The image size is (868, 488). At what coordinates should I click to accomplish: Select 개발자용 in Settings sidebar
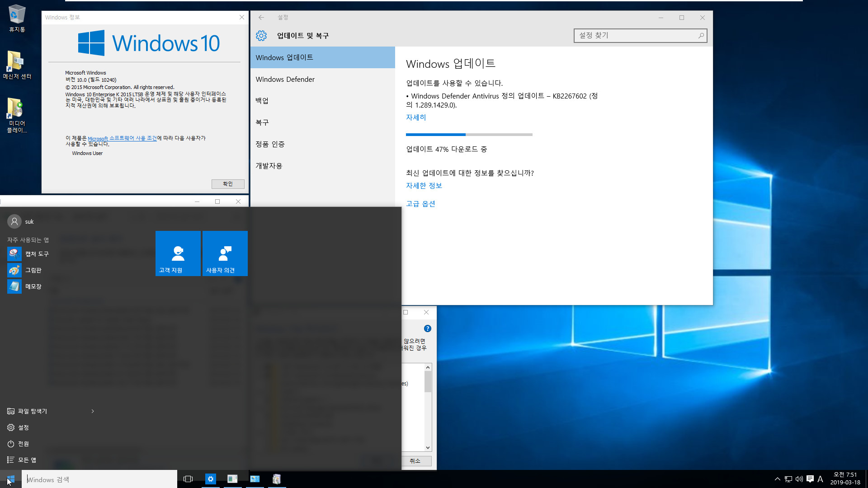coord(323,166)
